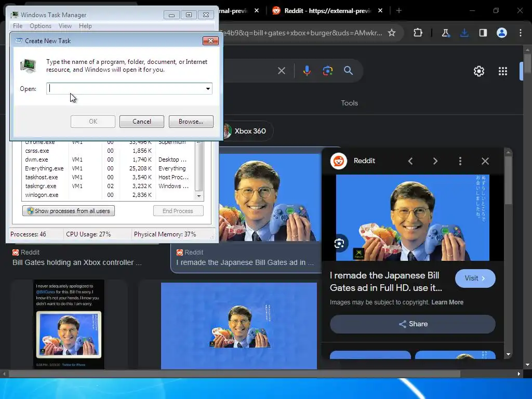Select Everything.exe process row
This screenshot has width=532, height=399.
pos(108,168)
